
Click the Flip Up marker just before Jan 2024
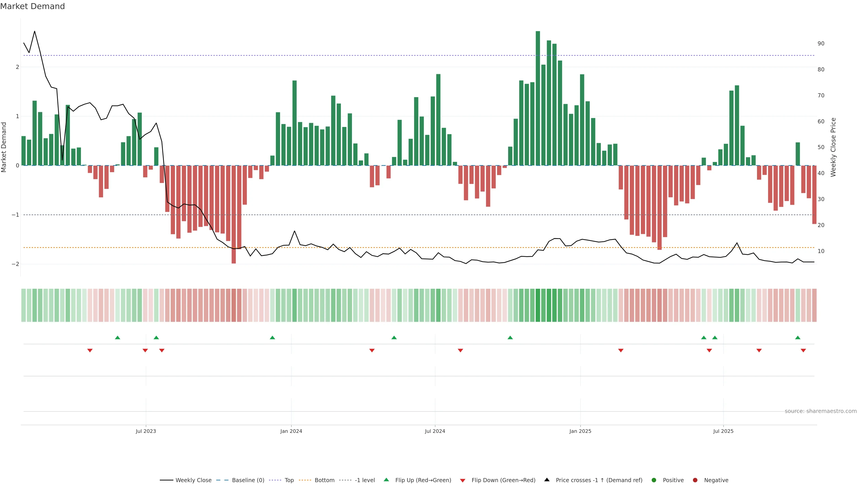(x=272, y=338)
